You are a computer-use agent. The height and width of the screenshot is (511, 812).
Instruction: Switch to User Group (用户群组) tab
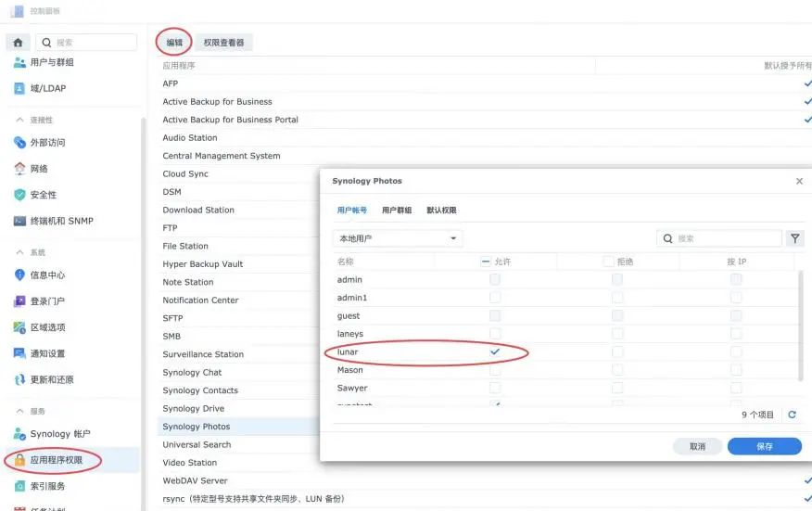397,210
